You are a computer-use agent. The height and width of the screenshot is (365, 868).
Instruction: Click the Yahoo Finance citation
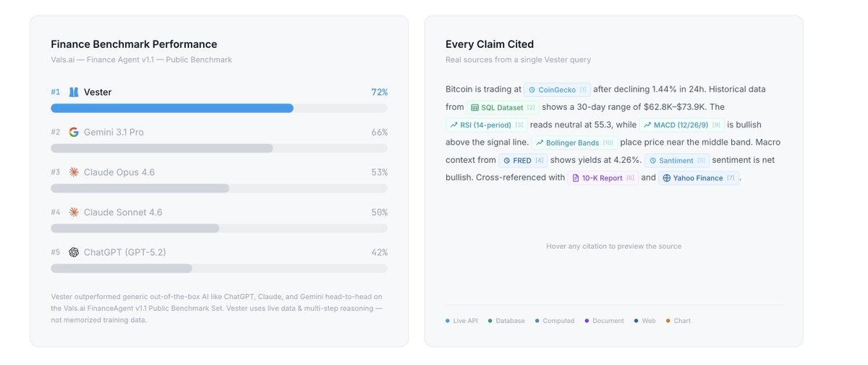[x=698, y=178]
